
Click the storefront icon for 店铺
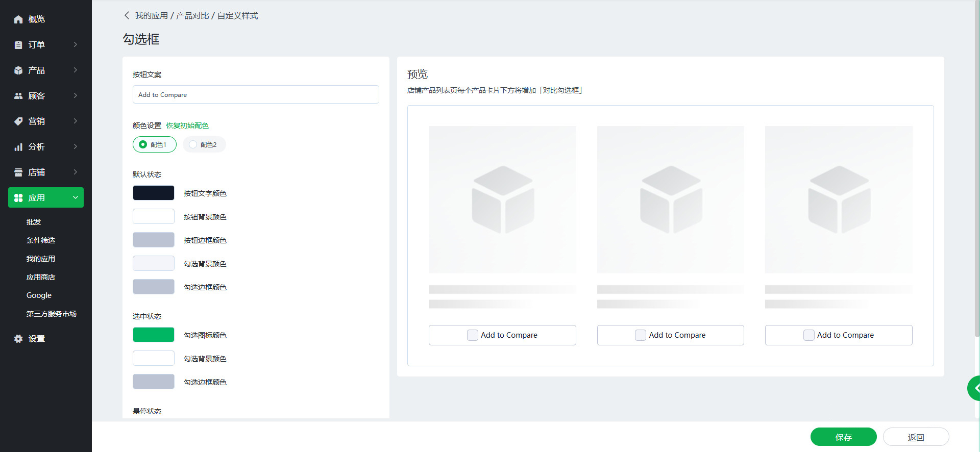click(x=18, y=172)
